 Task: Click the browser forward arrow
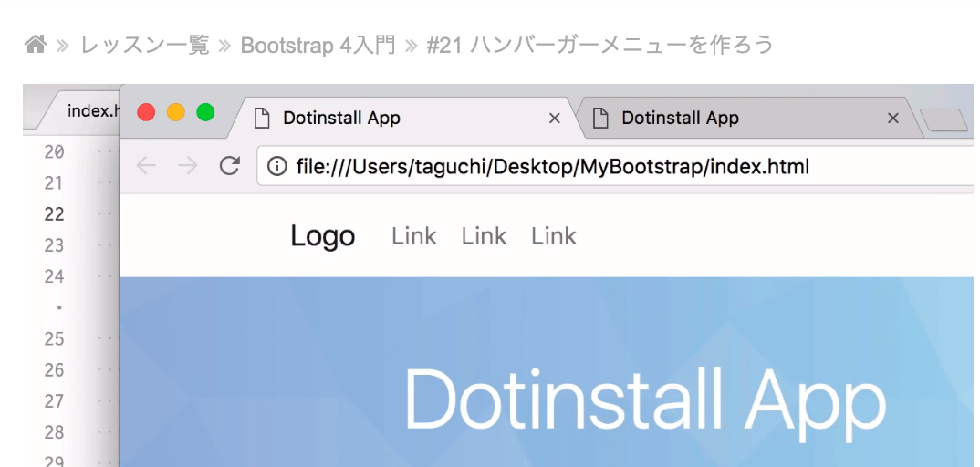tap(187, 165)
